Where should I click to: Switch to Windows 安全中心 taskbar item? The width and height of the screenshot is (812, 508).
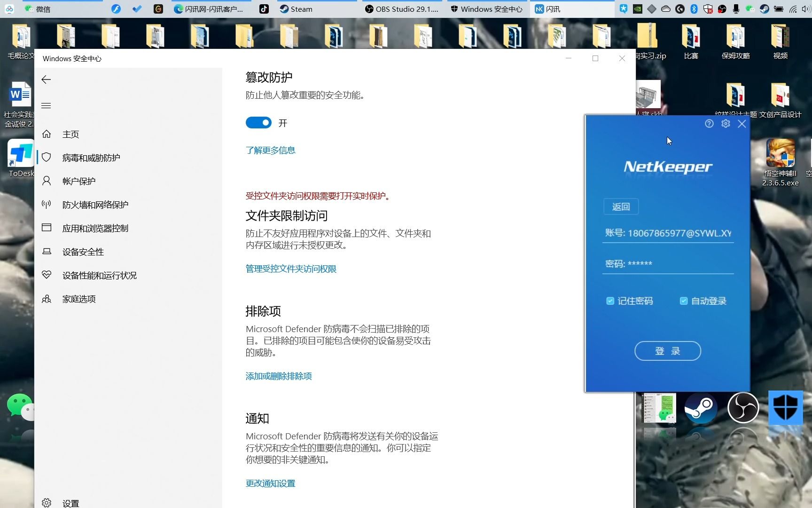(487, 9)
